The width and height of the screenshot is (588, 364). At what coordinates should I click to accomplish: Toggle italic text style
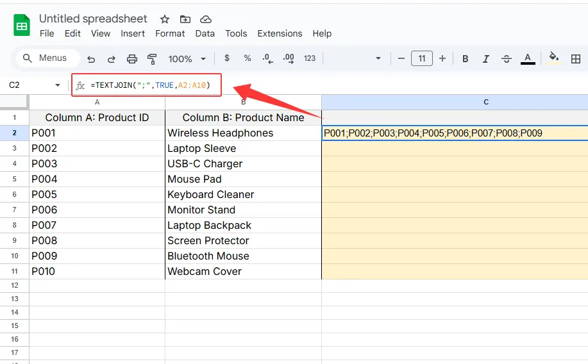pos(486,59)
